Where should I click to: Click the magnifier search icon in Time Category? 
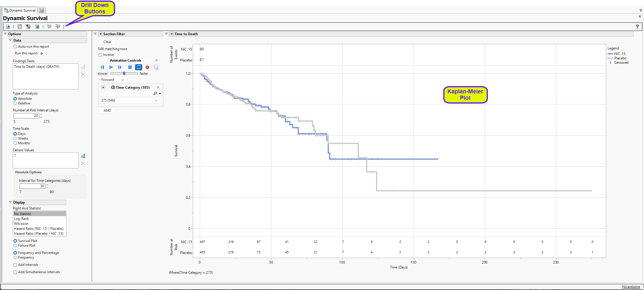155,93
